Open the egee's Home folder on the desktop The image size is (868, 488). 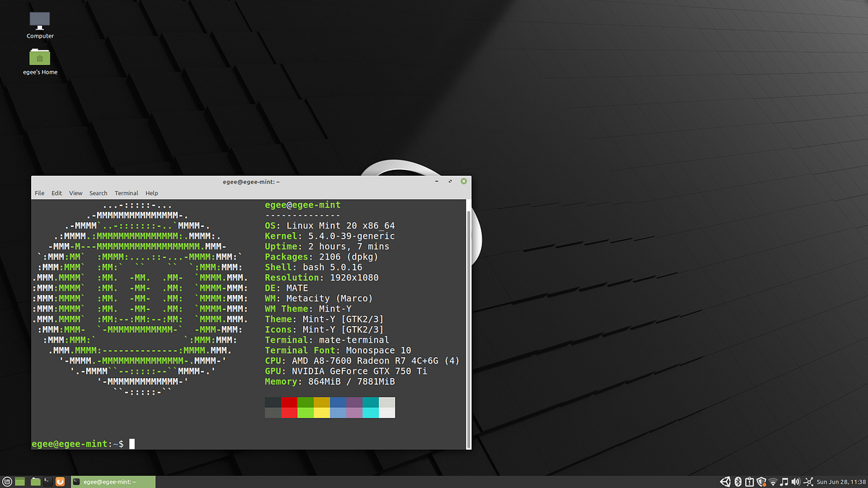(x=40, y=58)
